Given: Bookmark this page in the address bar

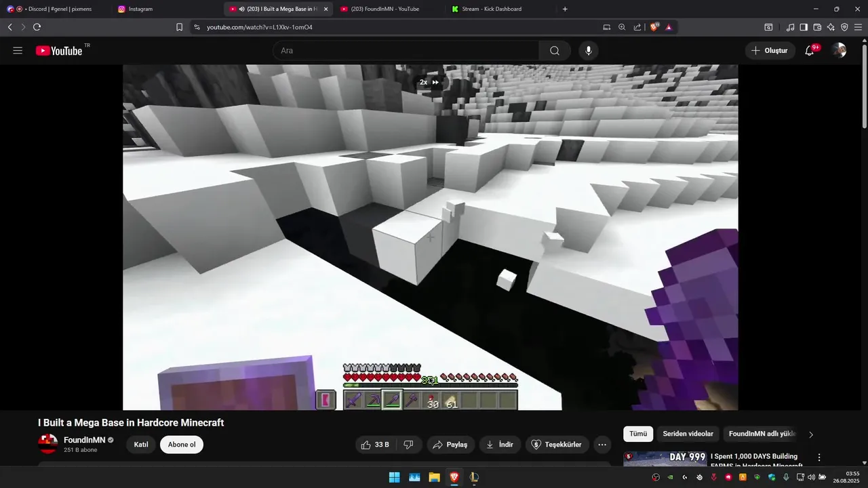Looking at the screenshot, I should (179, 27).
